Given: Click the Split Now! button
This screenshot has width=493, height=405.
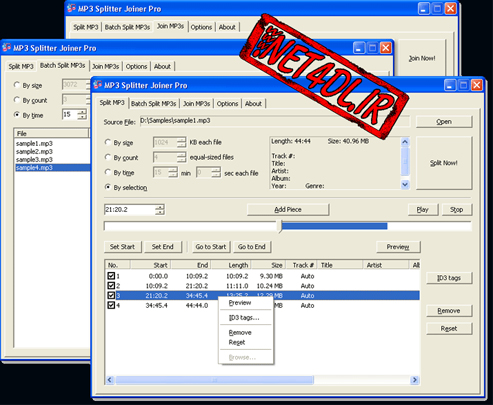Looking at the screenshot, I should 444,163.
